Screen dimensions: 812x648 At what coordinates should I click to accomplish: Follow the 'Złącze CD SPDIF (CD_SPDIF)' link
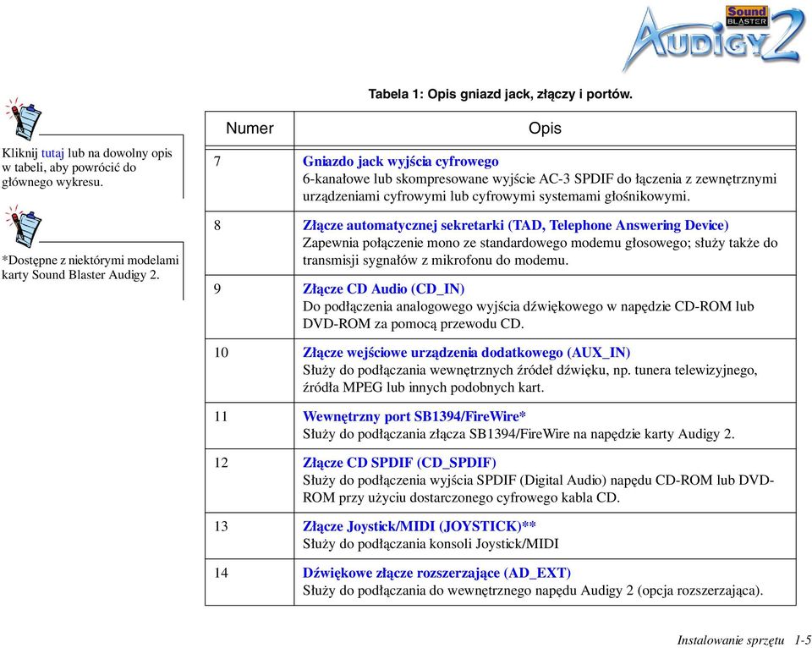[398, 463]
